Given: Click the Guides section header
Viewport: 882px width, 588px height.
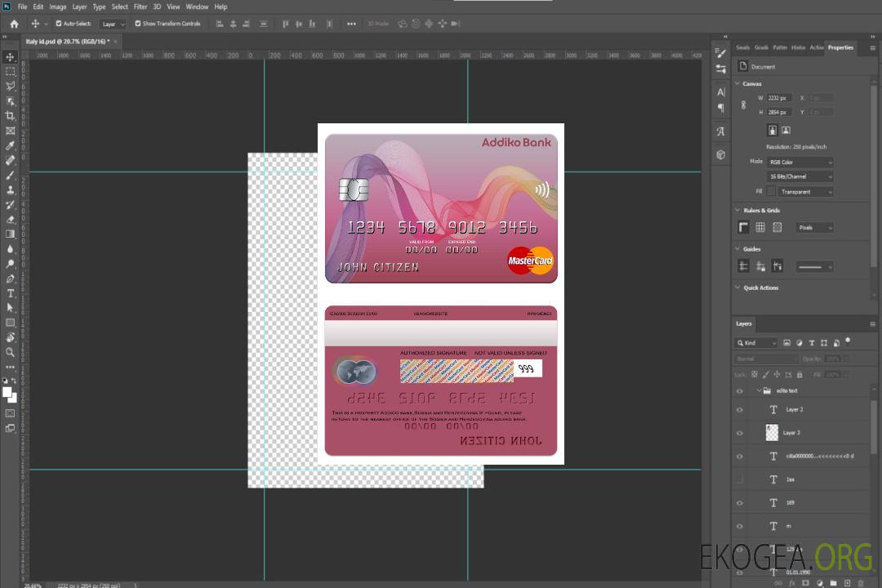Looking at the screenshot, I should [751, 249].
